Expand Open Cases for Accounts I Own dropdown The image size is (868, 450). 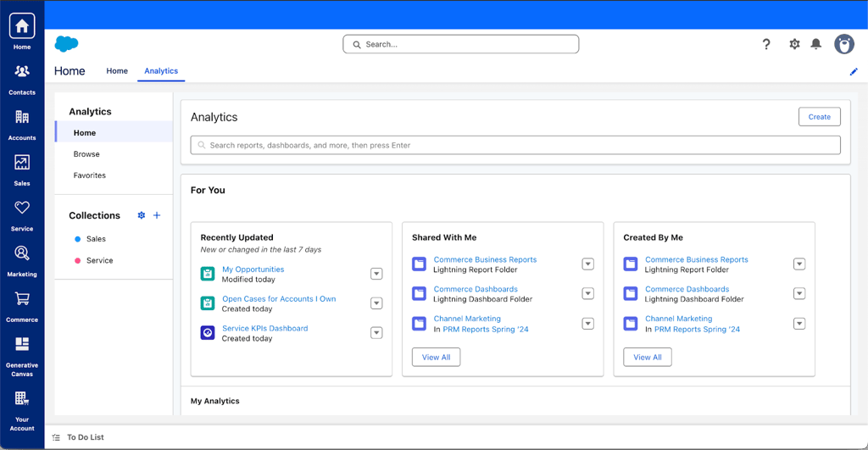pyautogui.click(x=376, y=303)
